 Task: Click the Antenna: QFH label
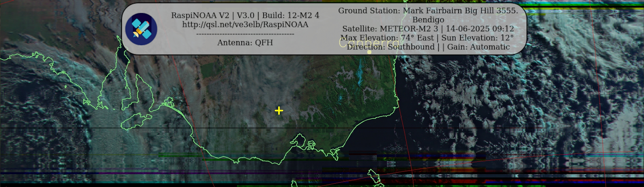[x=245, y=43]
